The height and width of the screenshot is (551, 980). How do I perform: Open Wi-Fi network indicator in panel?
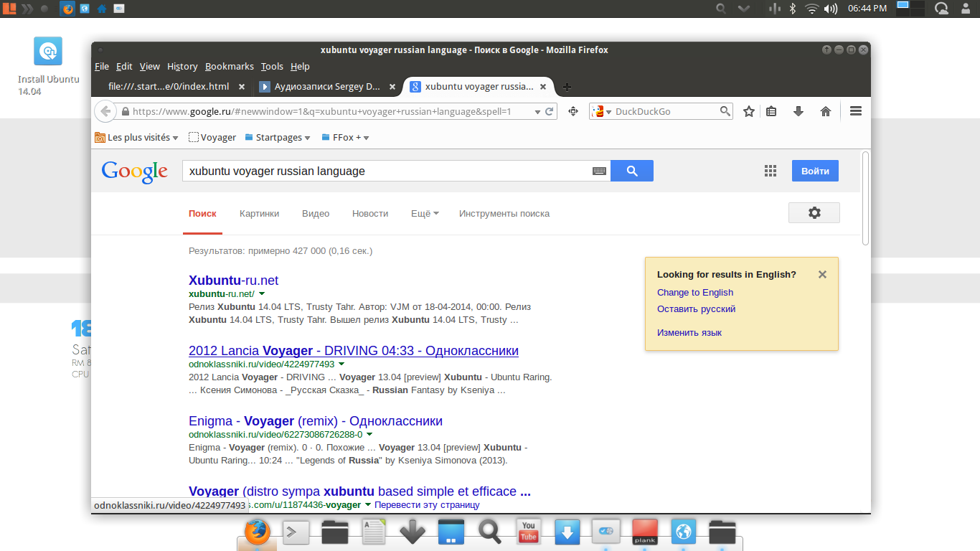pos(811,9)
